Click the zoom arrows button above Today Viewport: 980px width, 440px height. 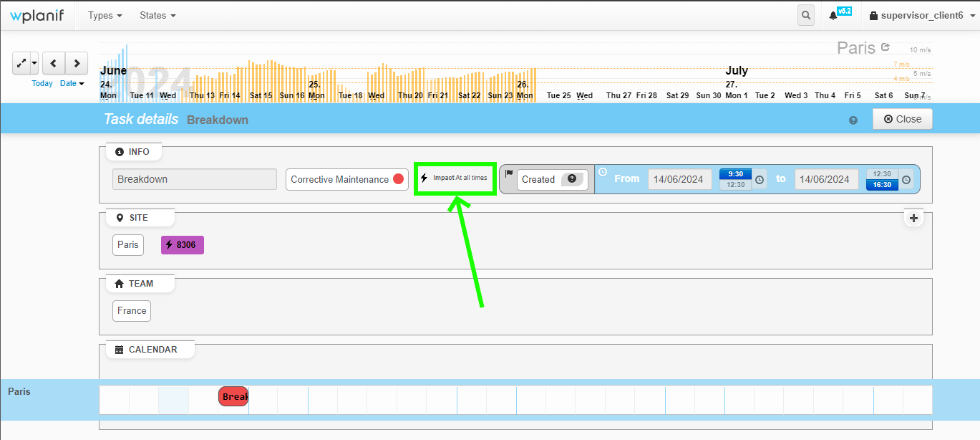coord(21,63)
